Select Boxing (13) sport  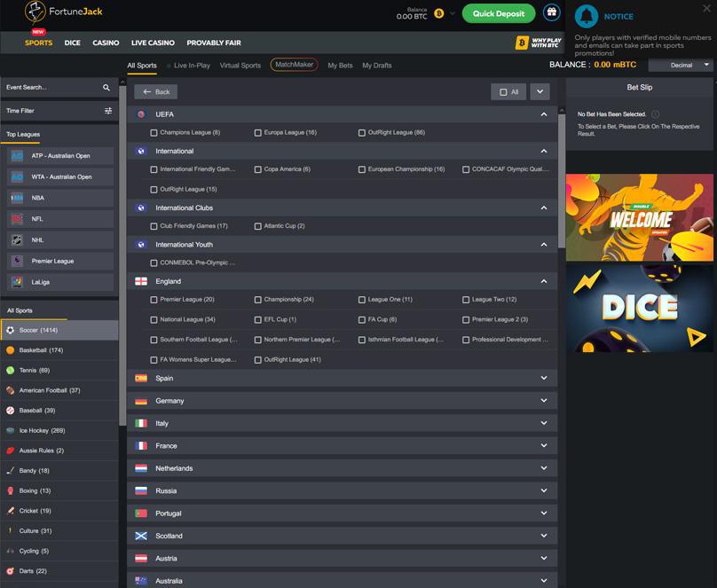(x=59, y=490)
